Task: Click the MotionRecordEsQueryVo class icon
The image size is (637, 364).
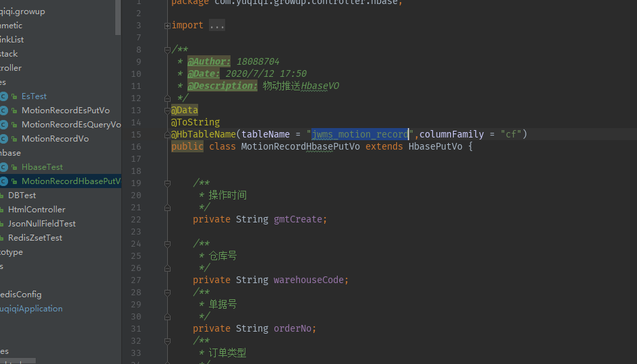Action: [x=4, y=125]
